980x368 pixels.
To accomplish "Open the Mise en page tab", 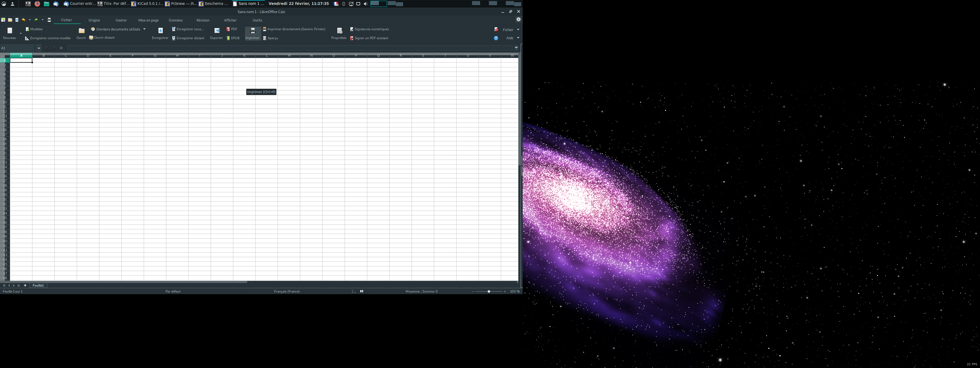I will [x=148, y=20].
